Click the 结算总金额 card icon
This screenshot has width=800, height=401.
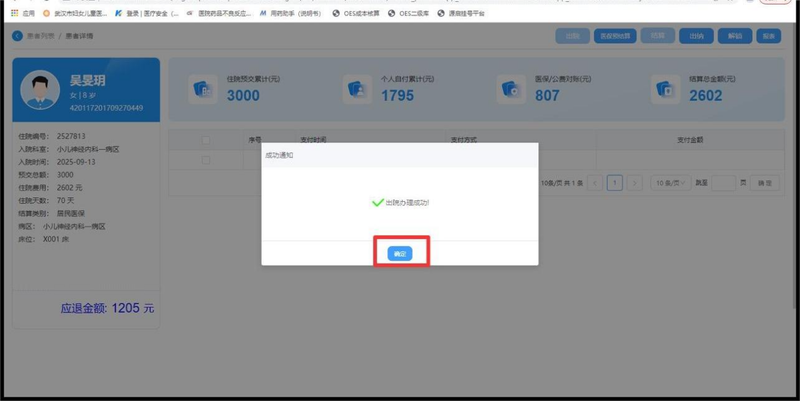point(666,89)
